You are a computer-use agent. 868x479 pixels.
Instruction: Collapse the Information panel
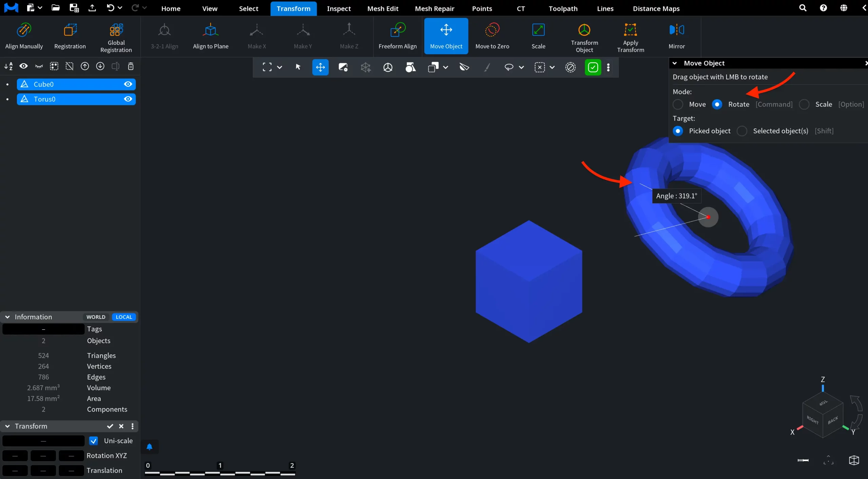click(x=7, y=317)
